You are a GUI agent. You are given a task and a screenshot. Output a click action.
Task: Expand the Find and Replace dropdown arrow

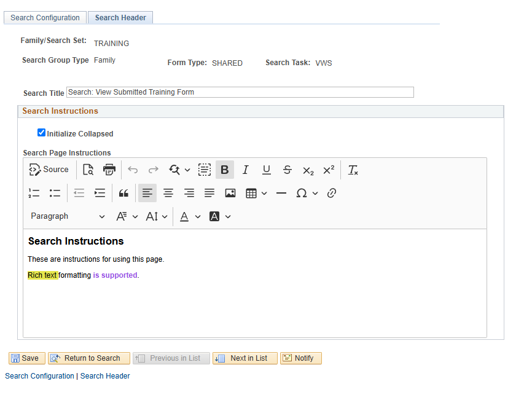[x=187, y=170]
